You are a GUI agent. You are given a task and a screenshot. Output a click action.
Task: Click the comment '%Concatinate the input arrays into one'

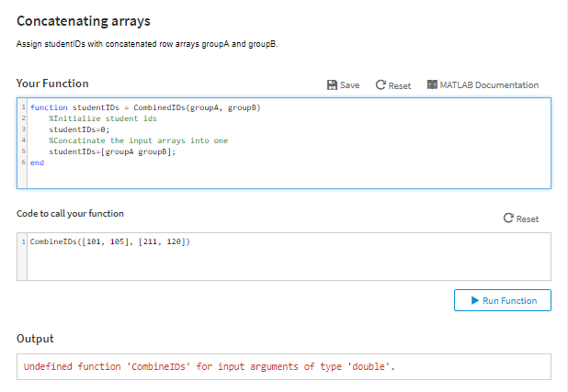point(139,140)
